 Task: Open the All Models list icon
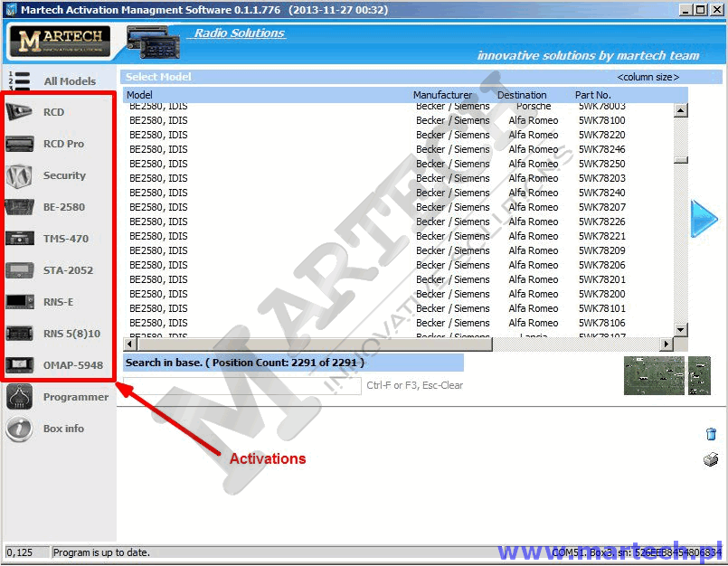click(x=20, y=80)
